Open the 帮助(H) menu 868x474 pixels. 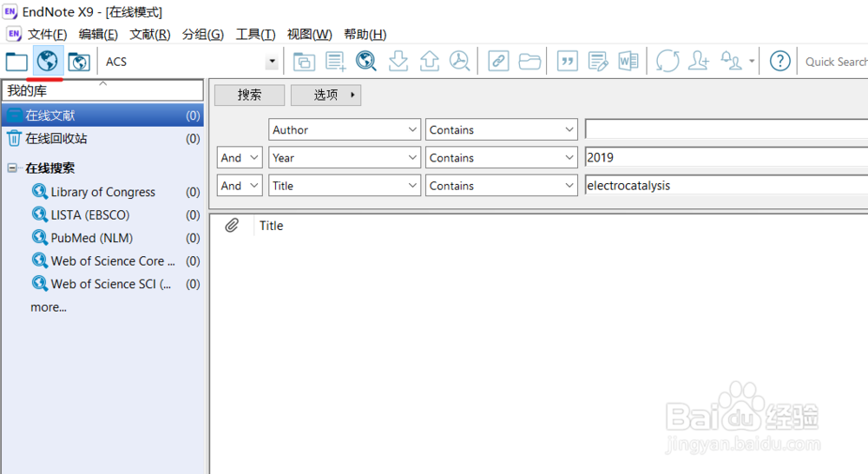click(365, 35)
